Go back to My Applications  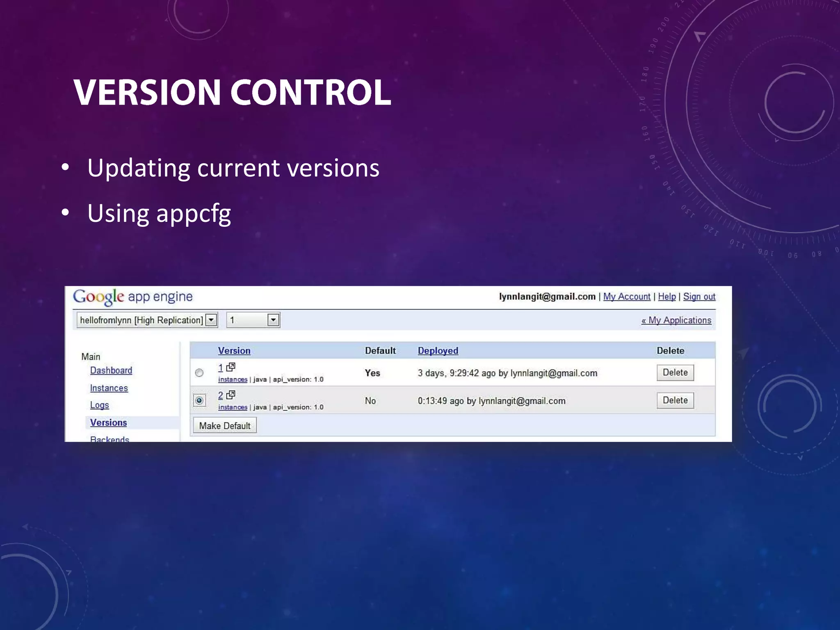tap(676, 320)
